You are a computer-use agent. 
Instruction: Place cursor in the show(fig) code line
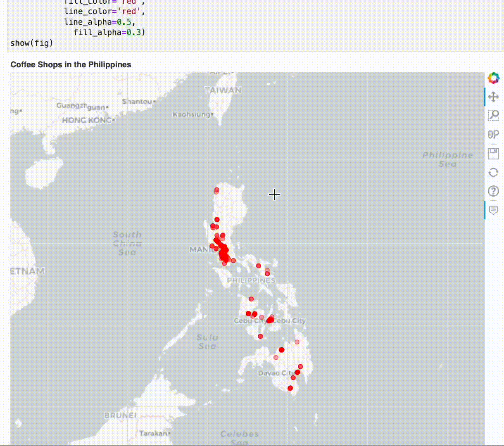(32, 43)
